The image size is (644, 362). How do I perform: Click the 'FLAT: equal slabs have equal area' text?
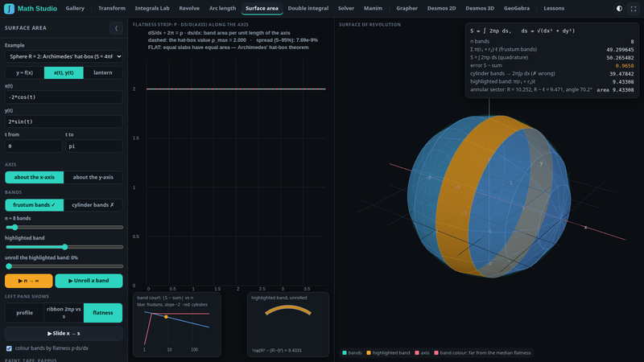228,47
